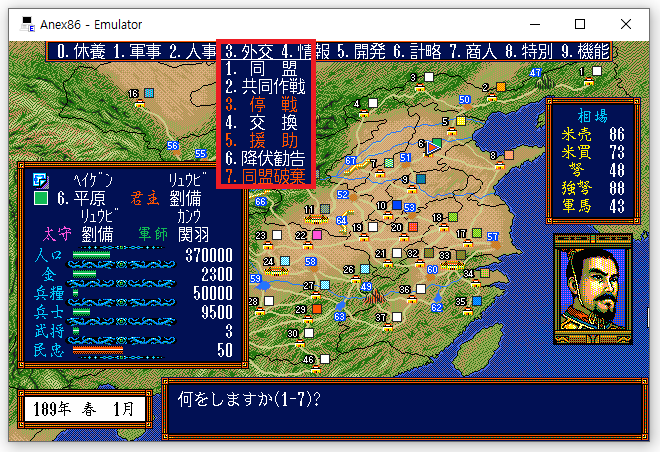Select city 4 white marker
This screenshot has width=660, height=452.
click(x=373, y=103)
